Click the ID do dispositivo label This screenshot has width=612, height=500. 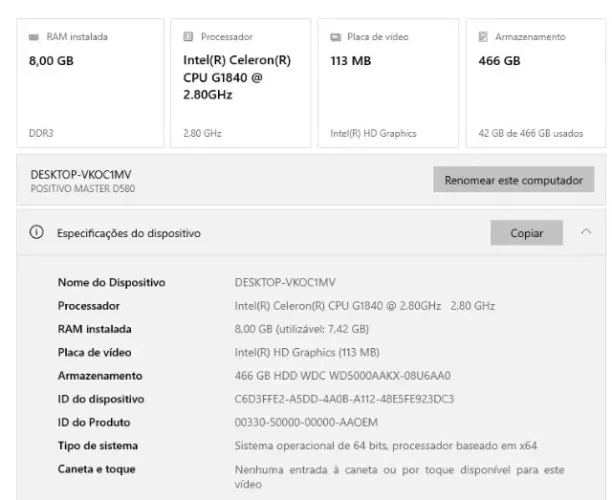101,399
